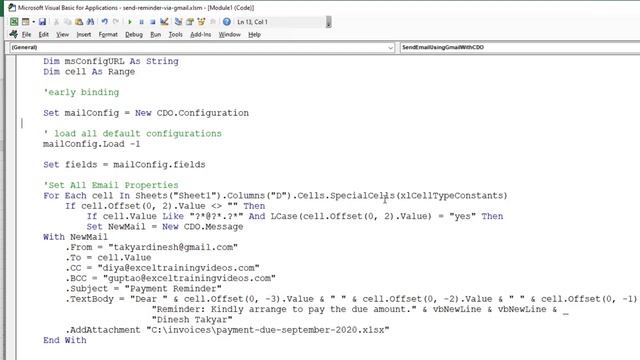Redo the last undone edit
Image resolution: width=640 pixels, height=360 pixels.
[x=116, y=22]
